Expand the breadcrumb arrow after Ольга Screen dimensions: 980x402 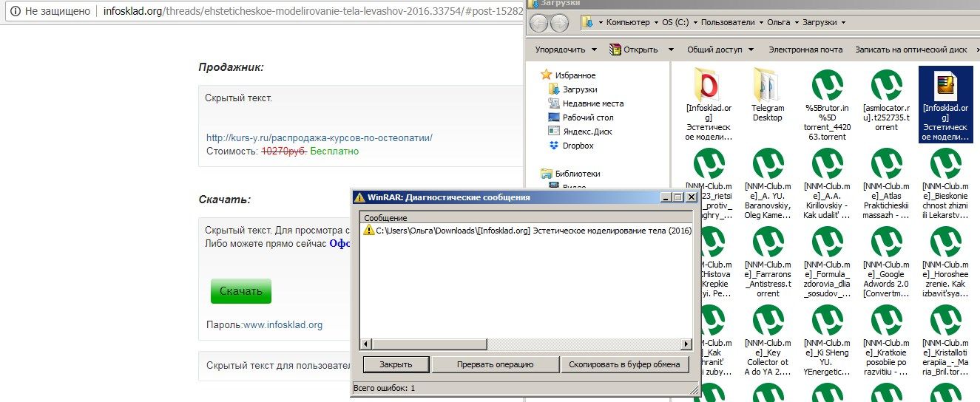point(797,23)
